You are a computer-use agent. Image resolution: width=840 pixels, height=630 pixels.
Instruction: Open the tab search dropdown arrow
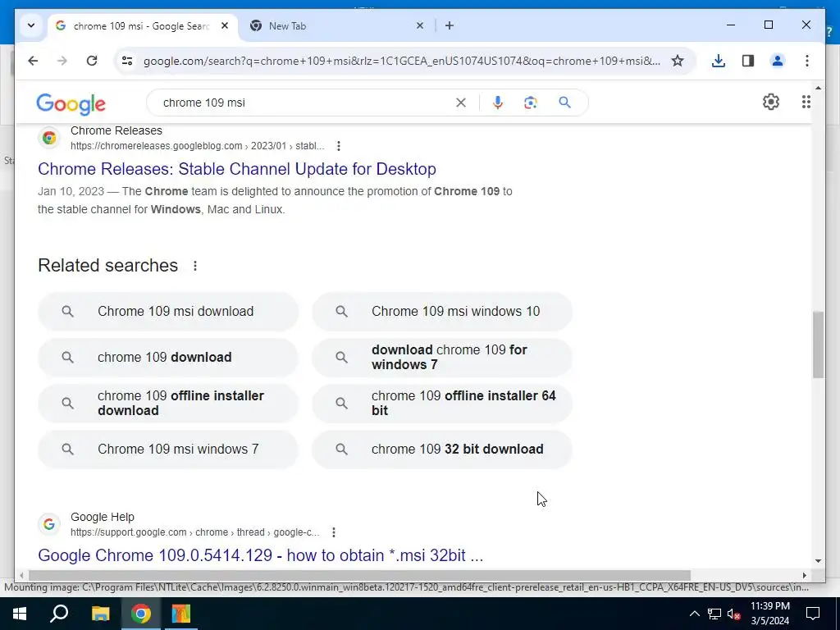(x=31, y=25)
